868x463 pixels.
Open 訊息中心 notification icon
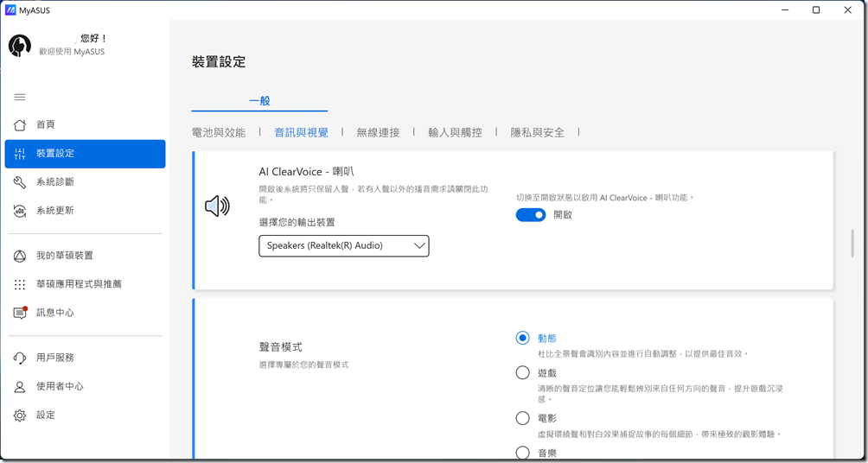(20, 313)
